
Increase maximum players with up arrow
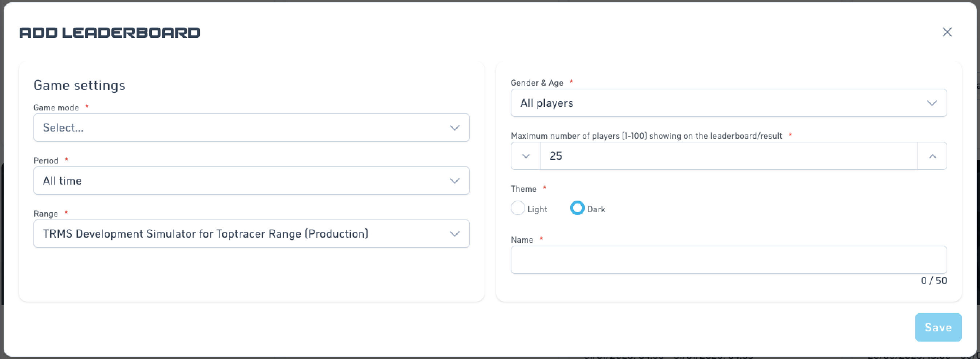932,156
